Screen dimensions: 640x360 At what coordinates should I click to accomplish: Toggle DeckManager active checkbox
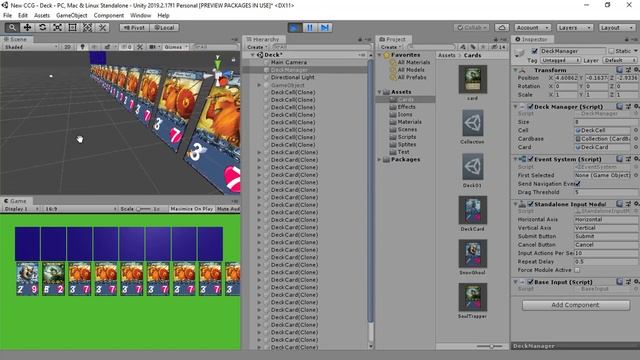point(535,51)
